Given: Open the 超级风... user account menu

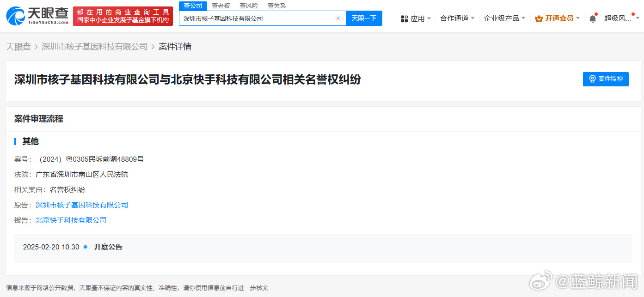Looking at the screenshot, I should click(x=620, y=18).
